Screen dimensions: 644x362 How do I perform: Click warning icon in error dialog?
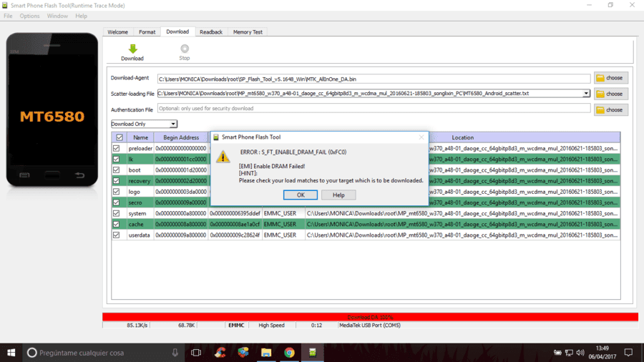coord(223,156)
